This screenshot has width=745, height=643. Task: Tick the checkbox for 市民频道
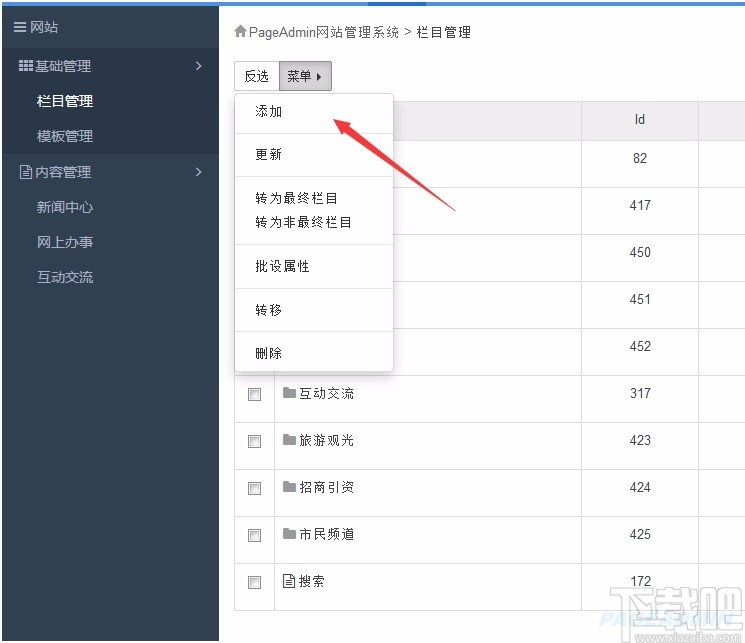[255, 535]
